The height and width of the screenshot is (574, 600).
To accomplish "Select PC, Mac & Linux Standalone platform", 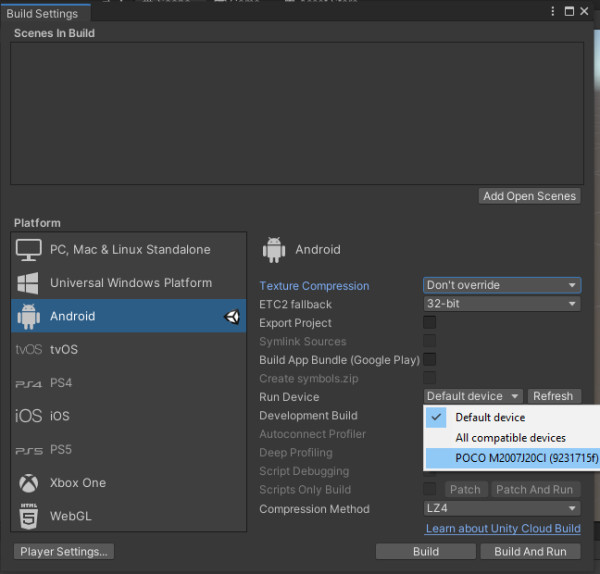I will coord(129,250).
